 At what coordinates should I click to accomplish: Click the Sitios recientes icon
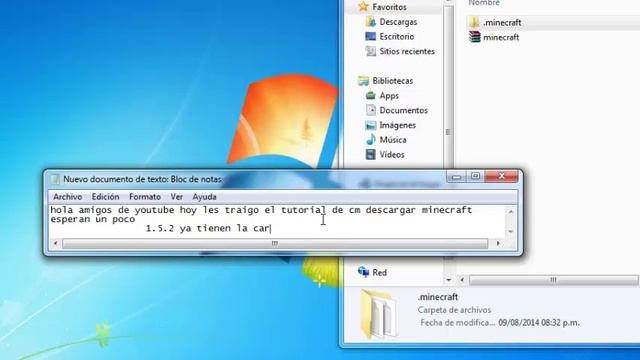pos(371,51)
